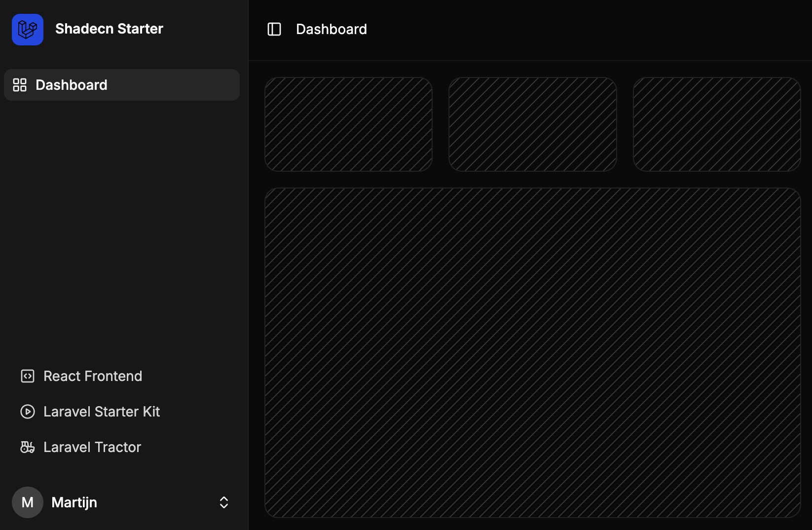
Task: Open account options via the up-down chevron
Action: [x=223, y=502]
